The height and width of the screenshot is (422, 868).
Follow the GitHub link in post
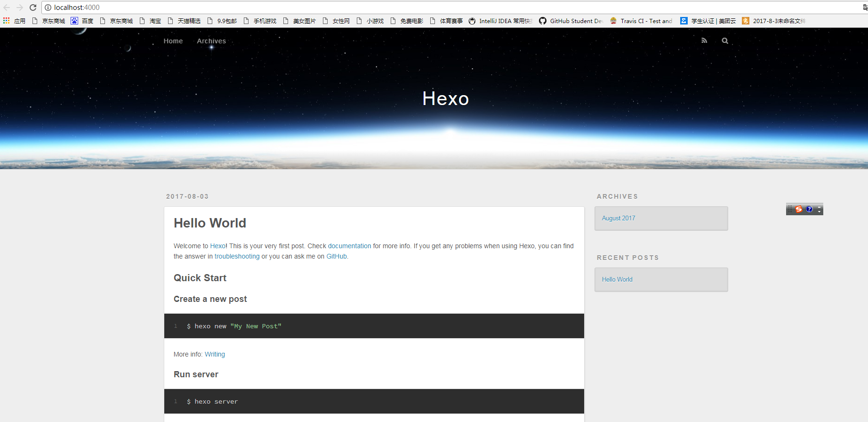click(337, 256)
